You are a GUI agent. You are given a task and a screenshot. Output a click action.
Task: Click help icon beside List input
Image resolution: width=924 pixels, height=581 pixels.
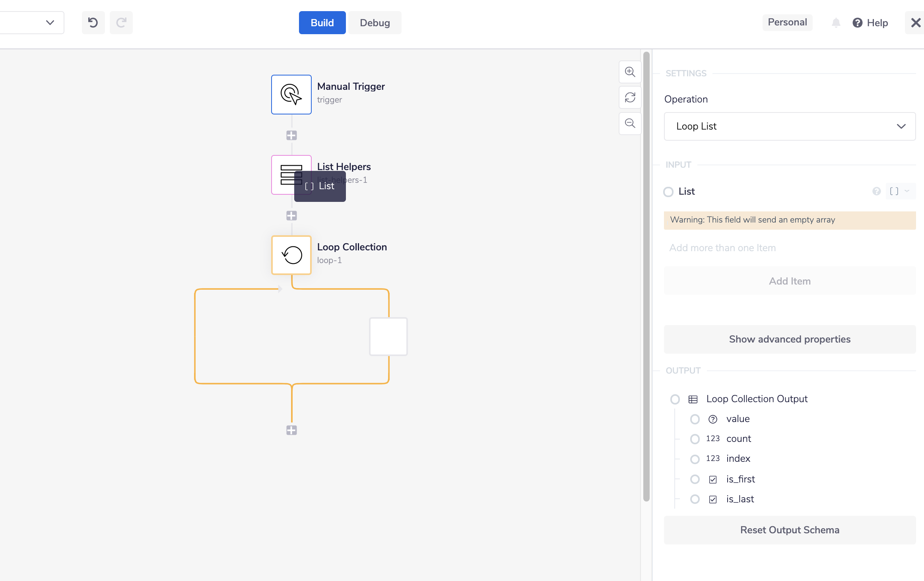[x=876, y=192]
